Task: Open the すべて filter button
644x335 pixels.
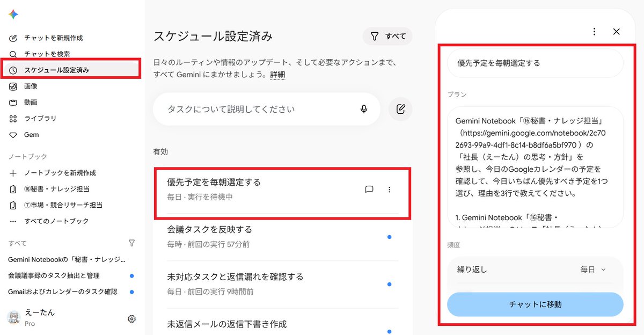Action: (387, 37)
